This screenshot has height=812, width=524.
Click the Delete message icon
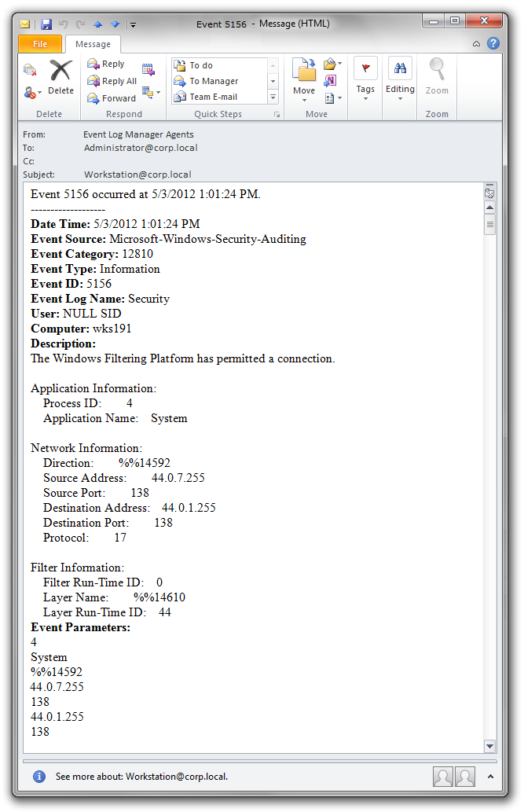(x=60, y=77)
